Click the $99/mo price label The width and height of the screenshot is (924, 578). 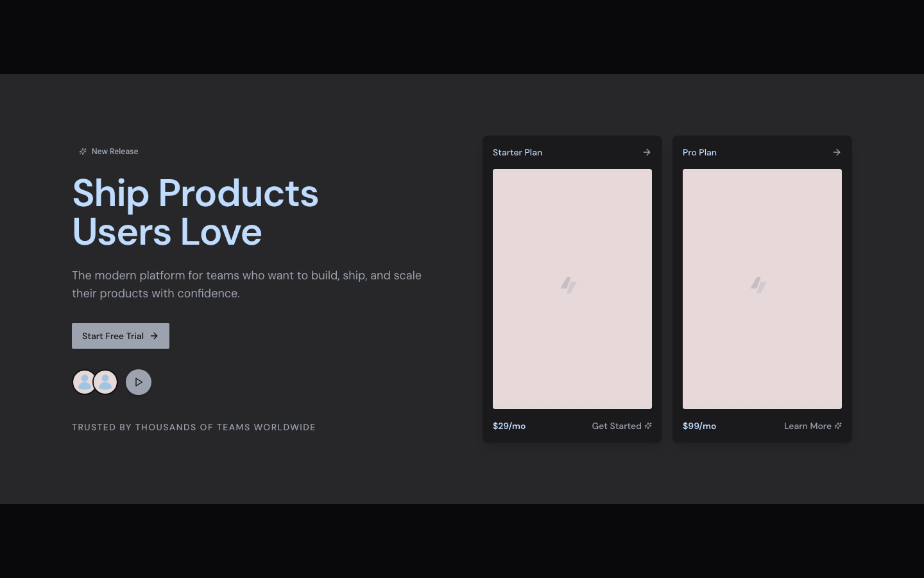point(699,426)
